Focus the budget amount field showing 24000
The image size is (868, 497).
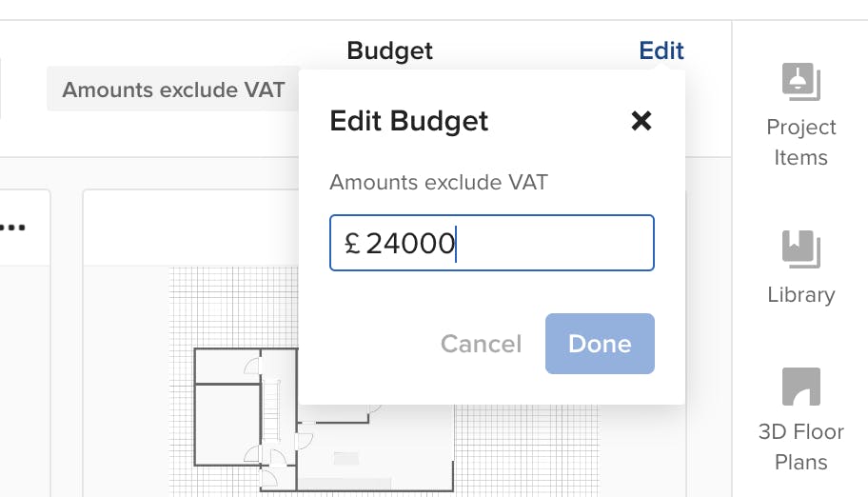(491, 243)
